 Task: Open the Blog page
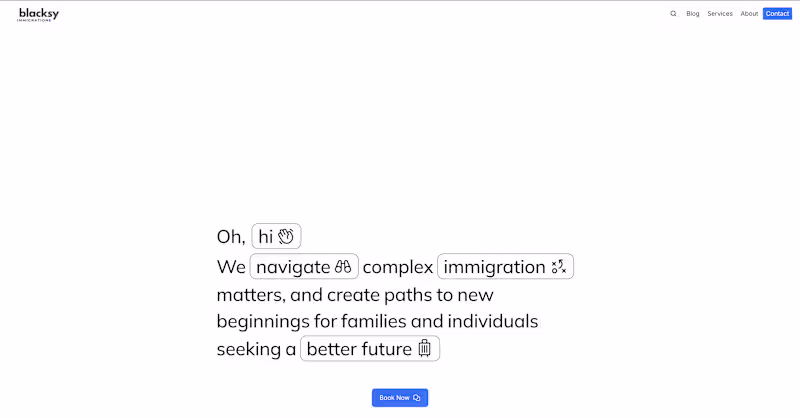coord(693,14)
